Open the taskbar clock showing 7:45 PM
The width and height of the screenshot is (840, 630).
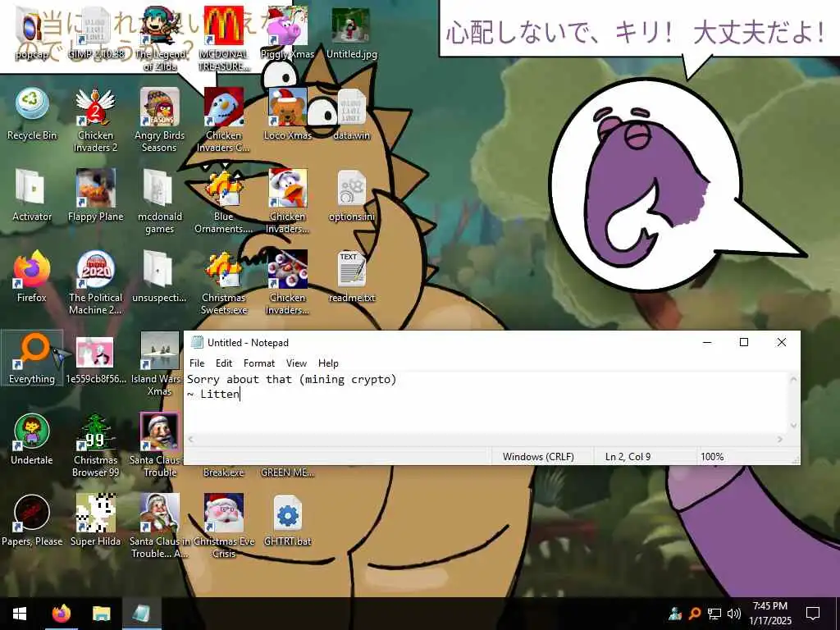pyautogui.click(x=769, y=614)
